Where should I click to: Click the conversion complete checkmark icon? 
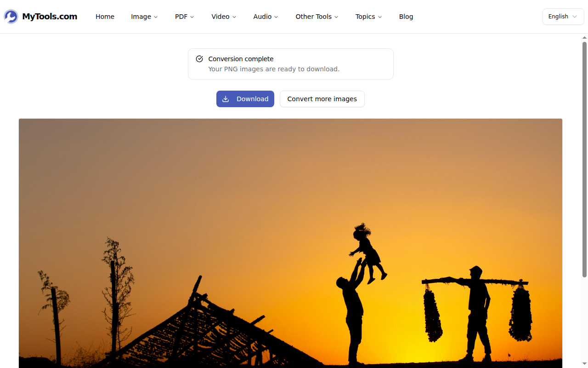199,59
